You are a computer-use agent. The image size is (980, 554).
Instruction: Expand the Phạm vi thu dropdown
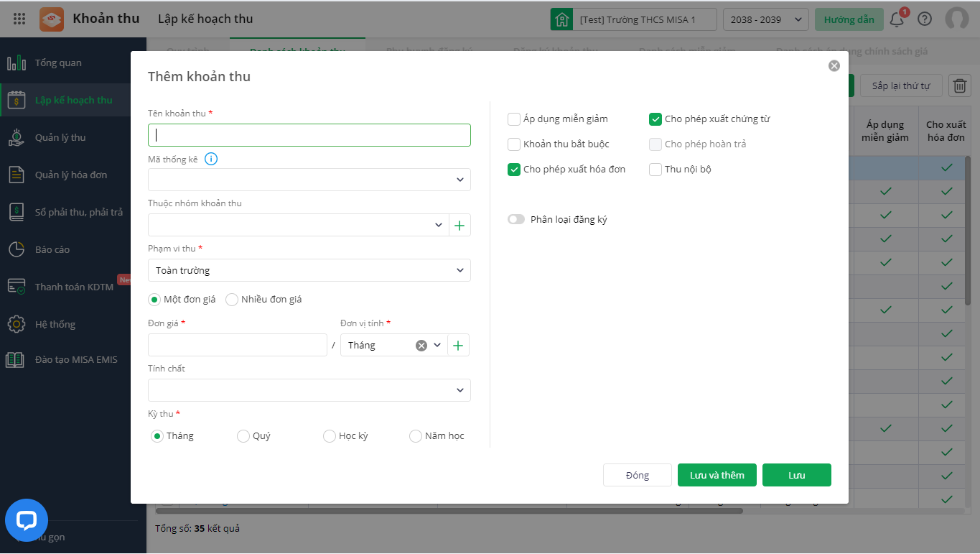309,270
